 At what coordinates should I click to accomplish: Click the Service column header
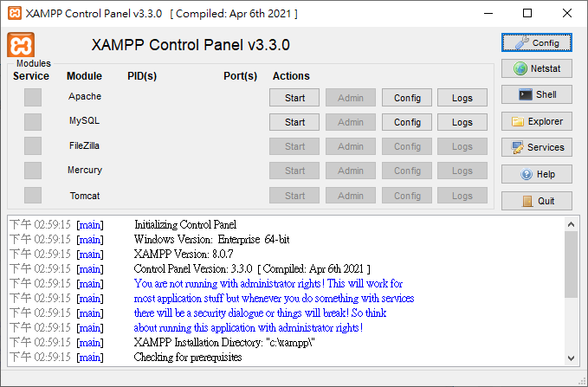coord(31,75)
